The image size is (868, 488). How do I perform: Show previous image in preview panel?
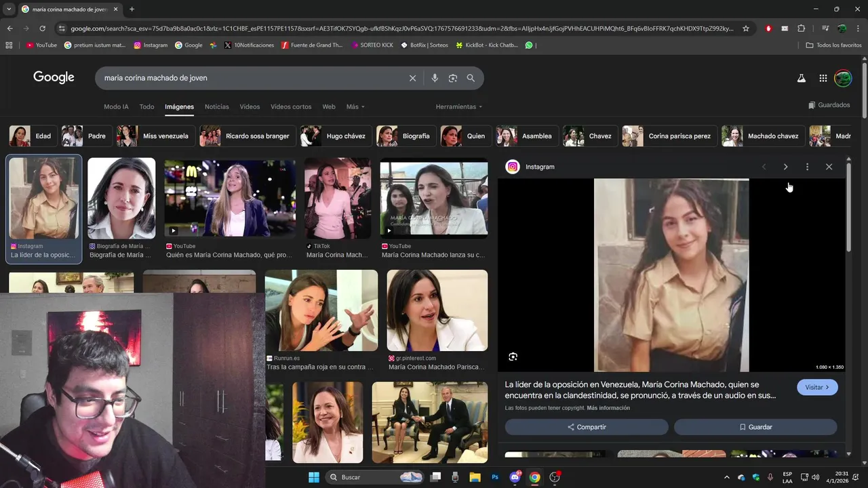coord(764,167)
